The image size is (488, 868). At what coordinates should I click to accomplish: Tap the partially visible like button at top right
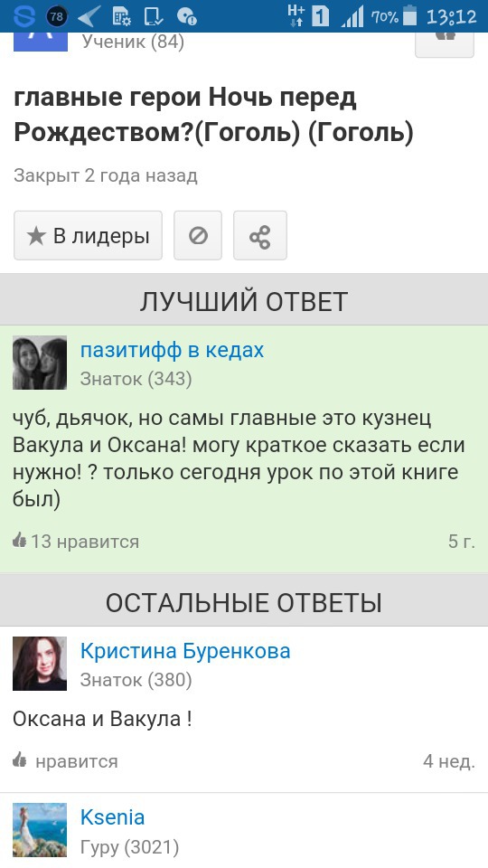point(445,44)
